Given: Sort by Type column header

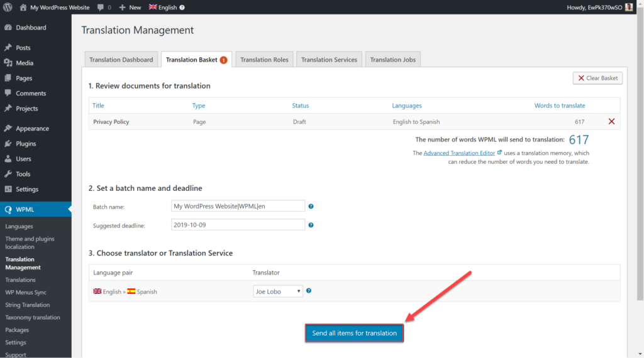Looking at the screenshot, I should [199, 106].
